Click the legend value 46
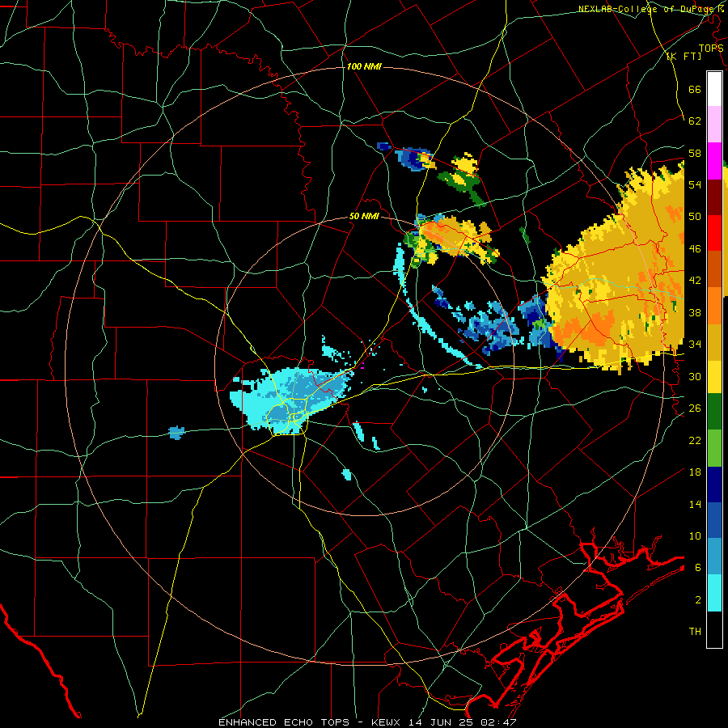The width and height of the screenshot is (728, 728). coord(695,249)
